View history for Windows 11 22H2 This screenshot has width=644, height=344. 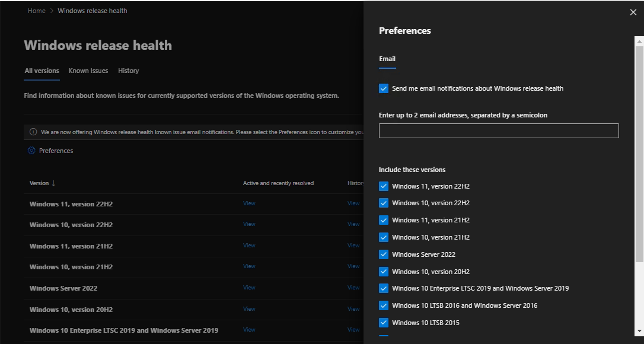353,203
